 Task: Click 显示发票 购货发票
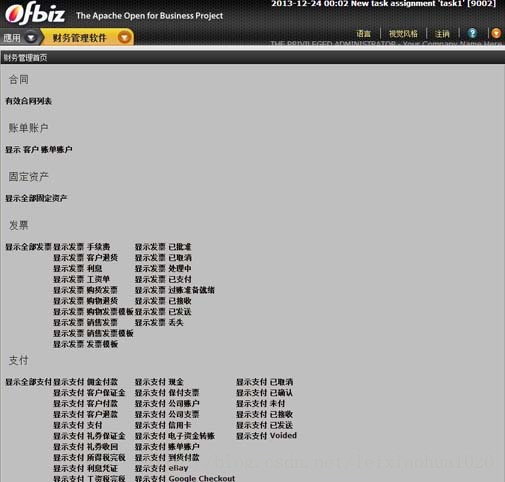[x=86, y=290]
